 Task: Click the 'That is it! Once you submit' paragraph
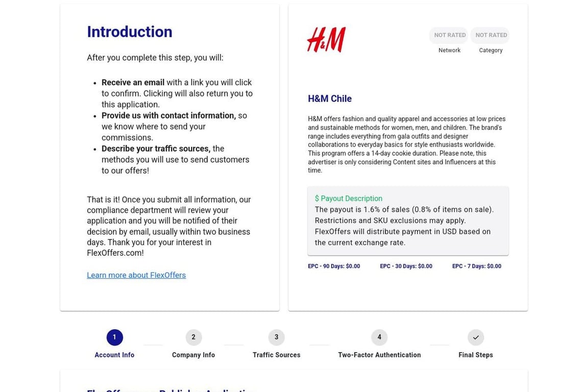tap(169, 226)
